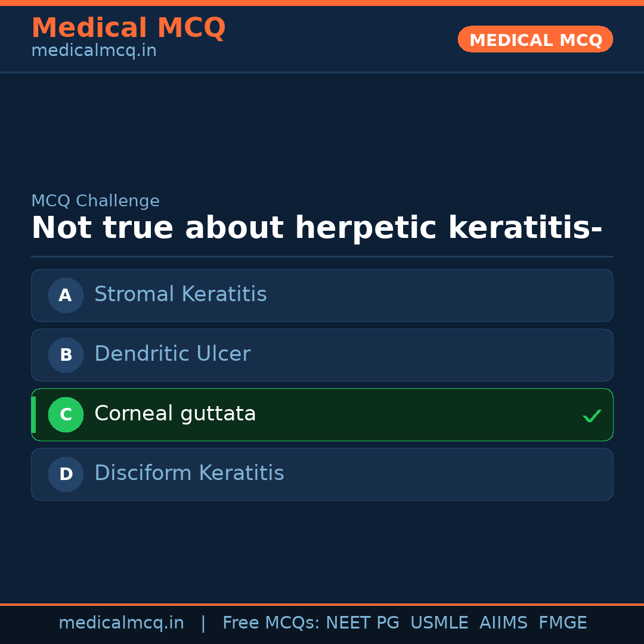The image size is (644, 644).
Task: Click the herpetic keratitis question heading
Action: pyautogui.click(x=317, y=228)
